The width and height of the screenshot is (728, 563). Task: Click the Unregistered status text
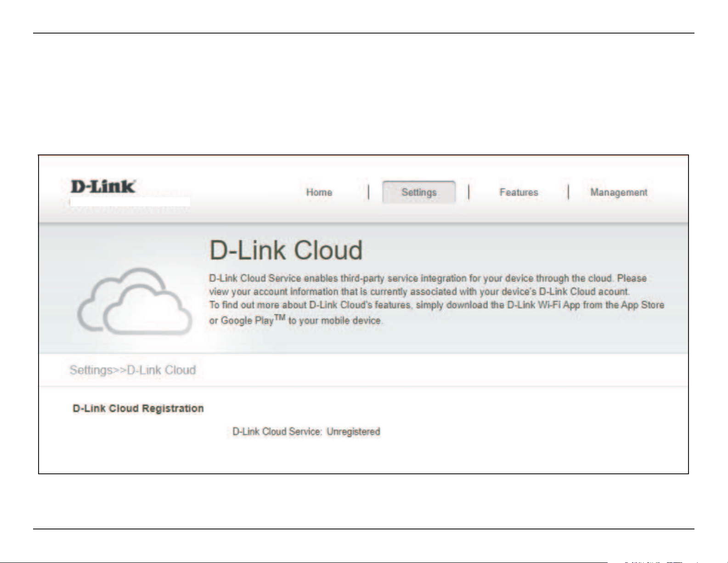coord(354,432)
